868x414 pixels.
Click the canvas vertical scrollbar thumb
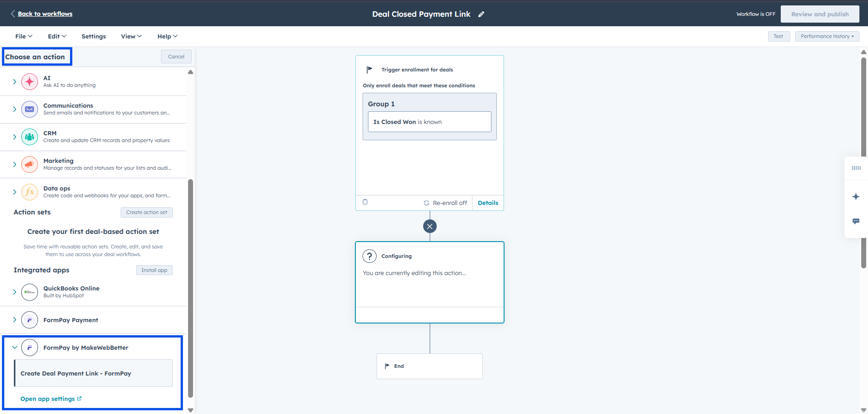pyautogui.click(x=863, y=162)
